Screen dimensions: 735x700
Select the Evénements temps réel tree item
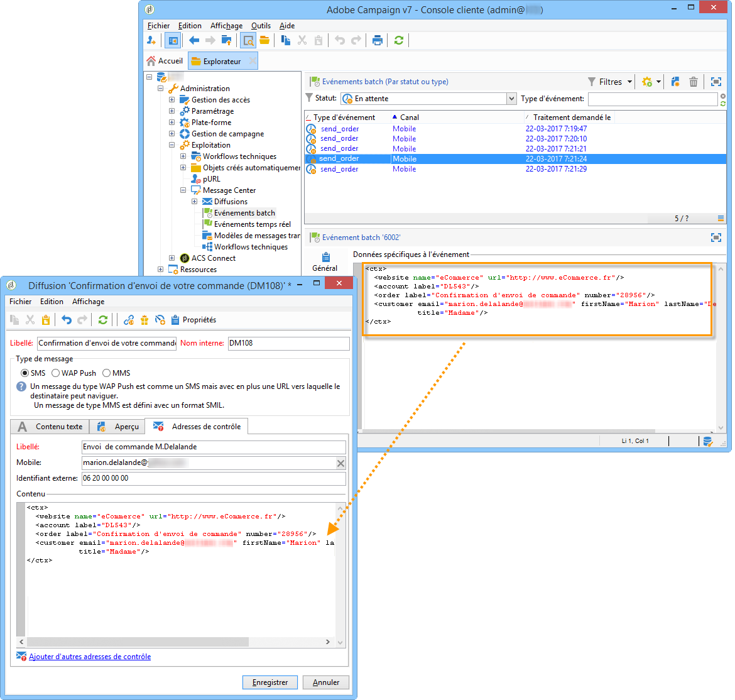pyautogui.click(x=252, y=224)
